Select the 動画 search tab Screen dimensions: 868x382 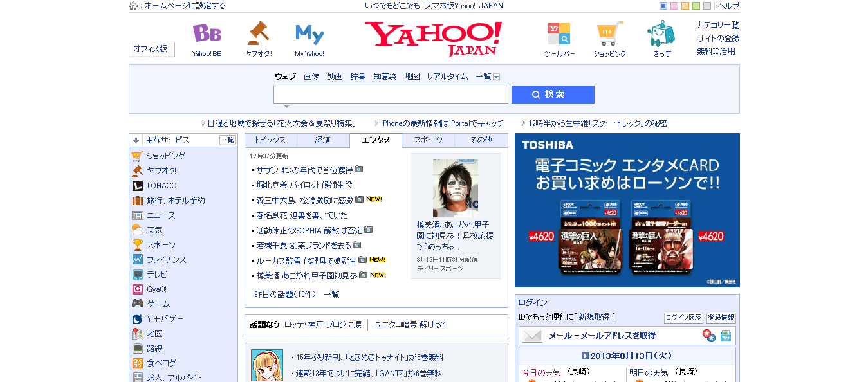click(x=335, y=77)
